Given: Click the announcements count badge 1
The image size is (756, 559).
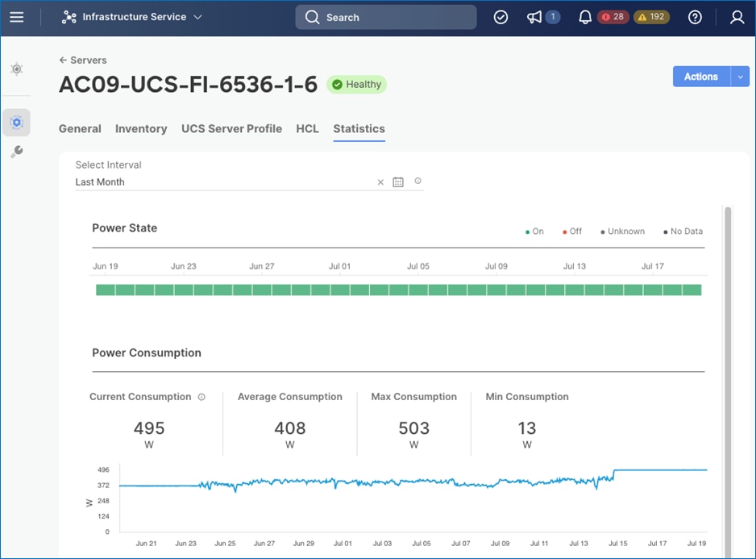Looking at the screenshot, I should (553, 17).
